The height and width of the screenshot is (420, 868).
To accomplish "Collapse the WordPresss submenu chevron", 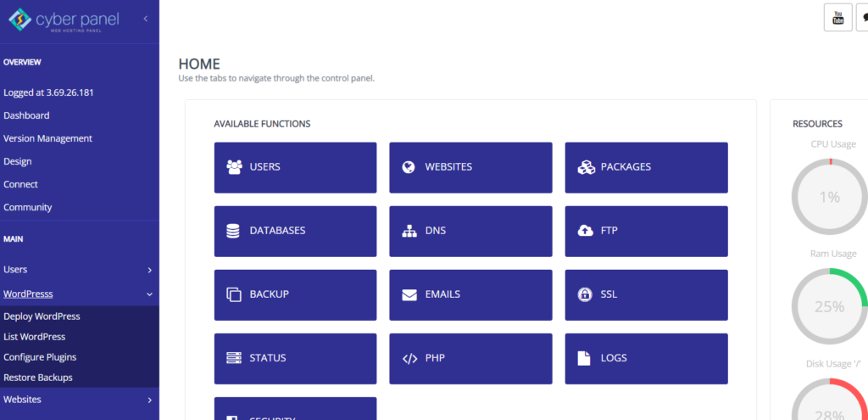I will 149,294.
